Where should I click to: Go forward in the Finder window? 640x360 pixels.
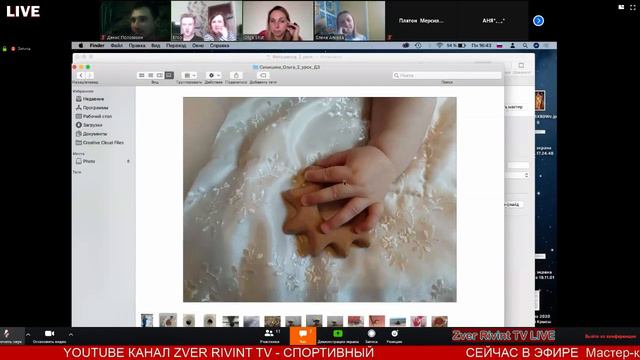pos(89,76)
